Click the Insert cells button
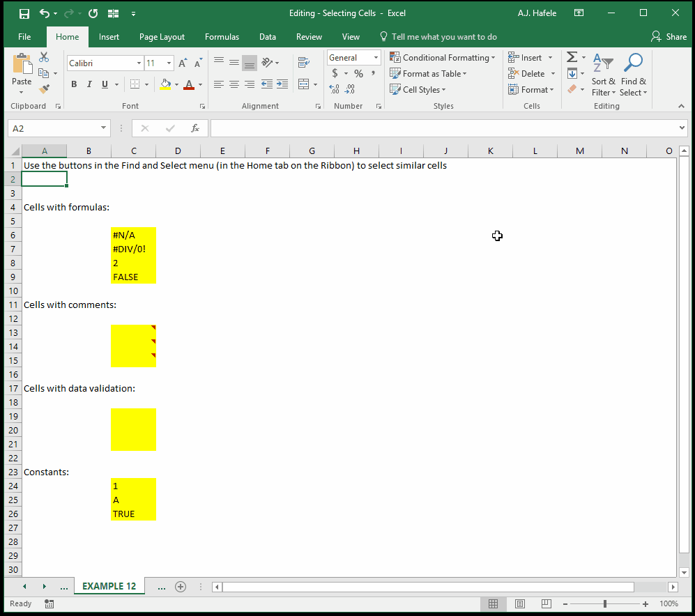This screenshot has height=616, width=695. [525, 58]
